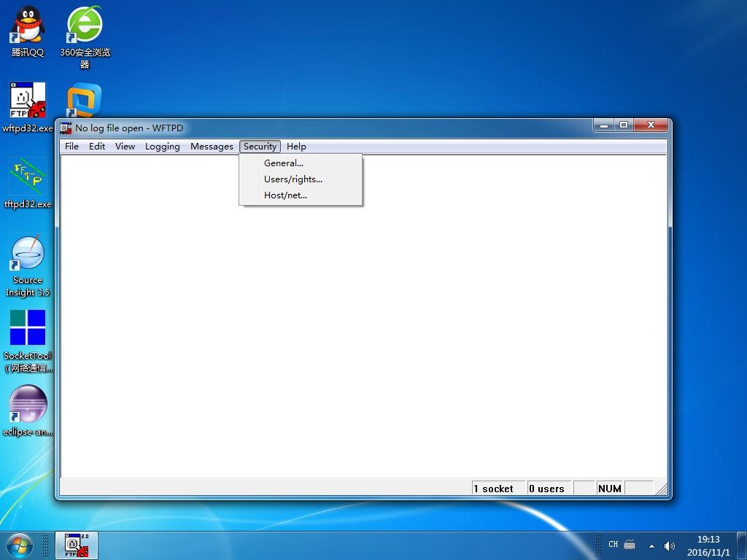
Task: Click the WFTPD taskbar button
Action: tap(77, 545)
